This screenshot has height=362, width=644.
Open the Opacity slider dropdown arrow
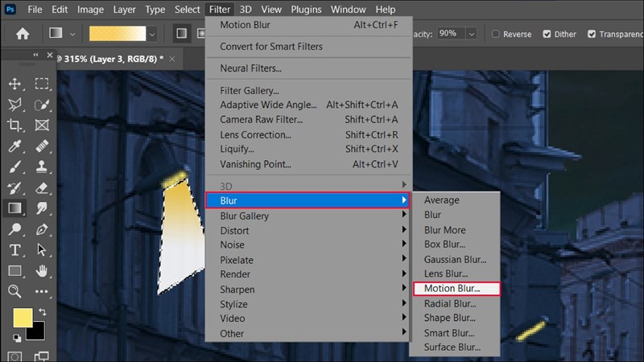pyautogui.click(x=472, y=34)
